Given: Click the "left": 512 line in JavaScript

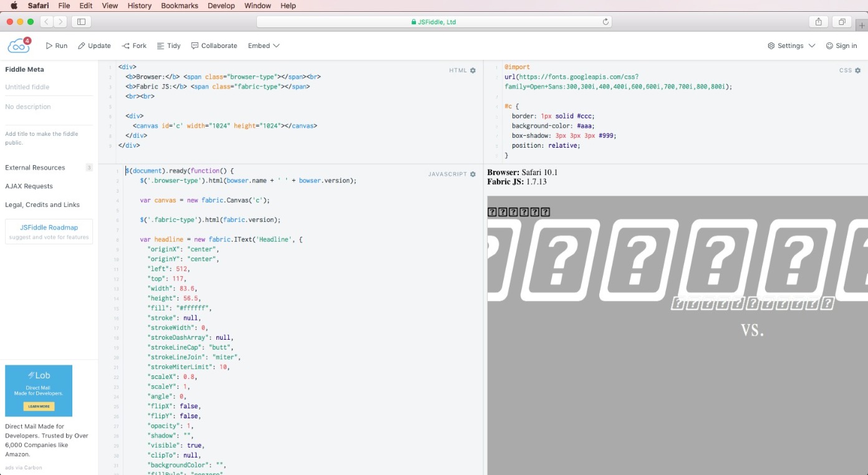Looking at the screenshot, I should pyautogui.click(x=168, y=269).
